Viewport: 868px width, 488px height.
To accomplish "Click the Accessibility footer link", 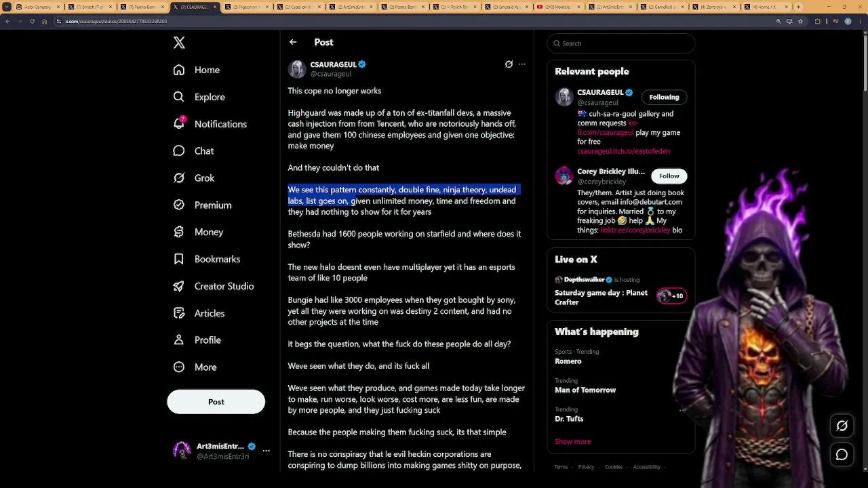I will click(x=647, y=467).
